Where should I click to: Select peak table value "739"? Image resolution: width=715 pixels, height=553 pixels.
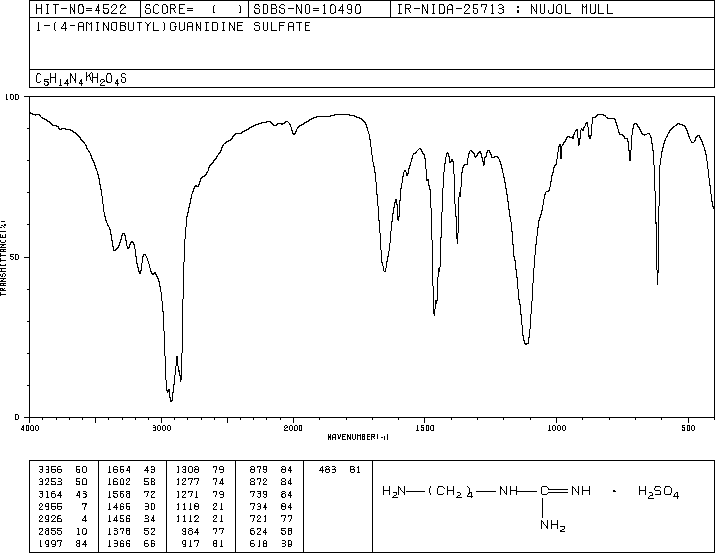[x=259, y=494]
